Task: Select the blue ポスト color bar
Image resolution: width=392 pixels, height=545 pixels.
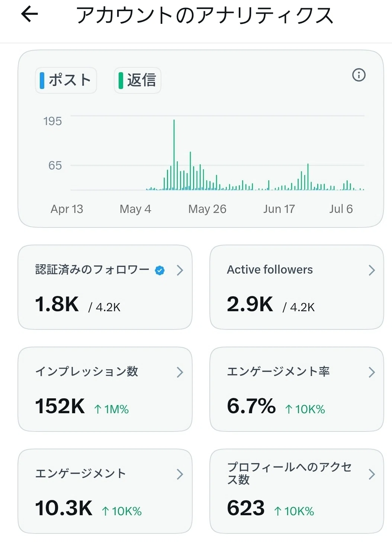Action: [x=42, y=80]
